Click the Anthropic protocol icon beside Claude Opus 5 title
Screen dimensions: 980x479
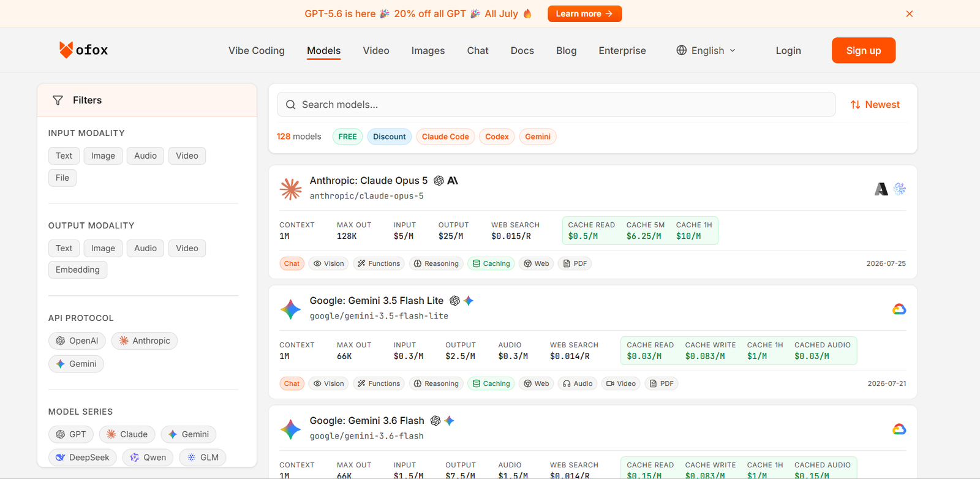click(x=453, y=181)
